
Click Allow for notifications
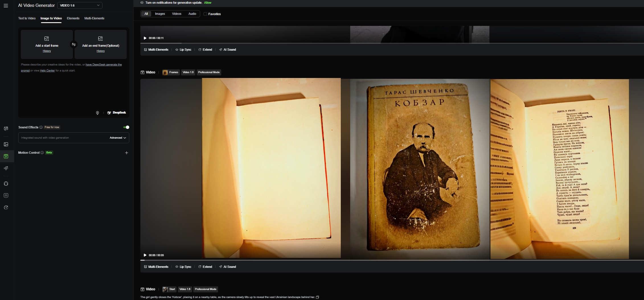coord(208,3)
